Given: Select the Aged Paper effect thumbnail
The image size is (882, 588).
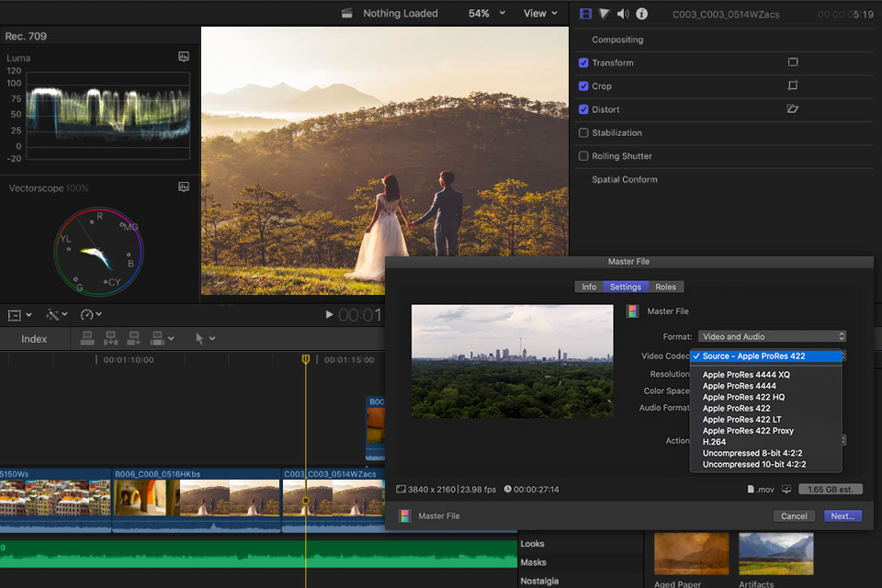Looking at the screenshot, I should pyautogui.click(x=691, y=554).
